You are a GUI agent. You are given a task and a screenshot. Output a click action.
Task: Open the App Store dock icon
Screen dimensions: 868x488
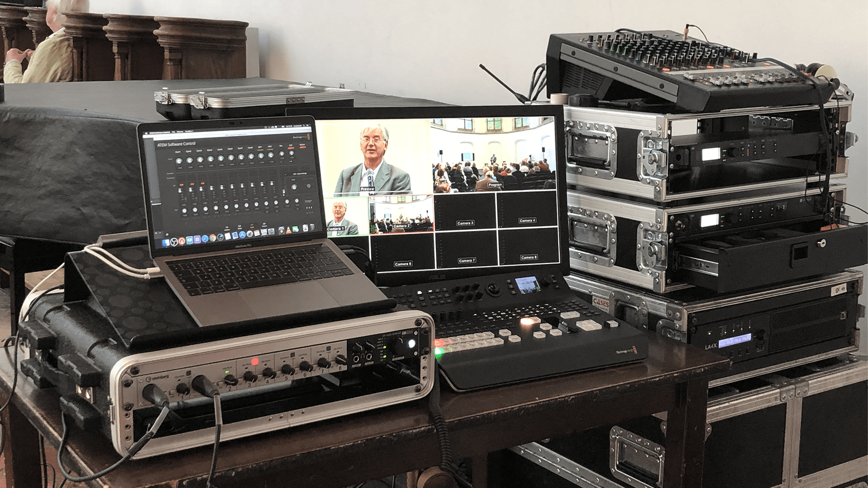[242, 235]
